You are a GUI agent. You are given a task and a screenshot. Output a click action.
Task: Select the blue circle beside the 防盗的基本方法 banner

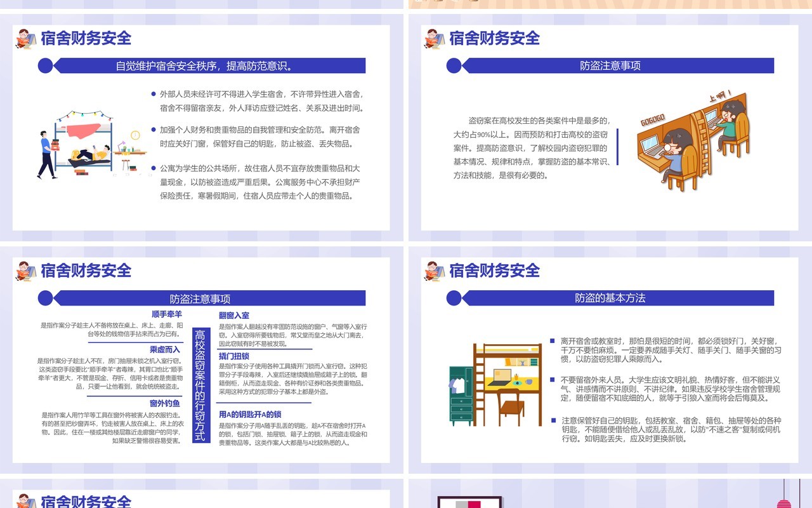point(454,298)
